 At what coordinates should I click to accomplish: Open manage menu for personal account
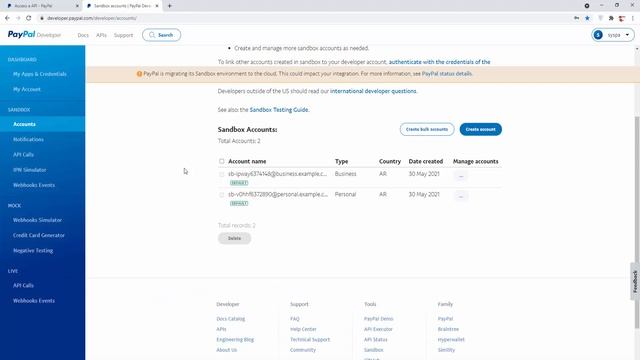(x=461, y=196)
